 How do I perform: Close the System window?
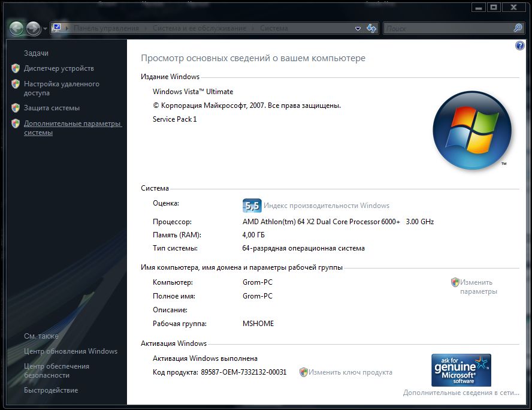point(513,7)
